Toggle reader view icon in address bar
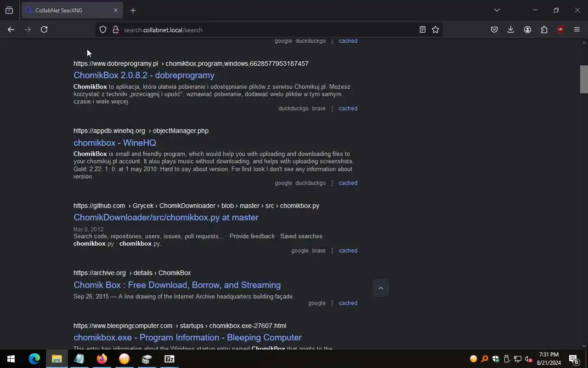This screenshot has height=368, width=588. click(422, 29)
